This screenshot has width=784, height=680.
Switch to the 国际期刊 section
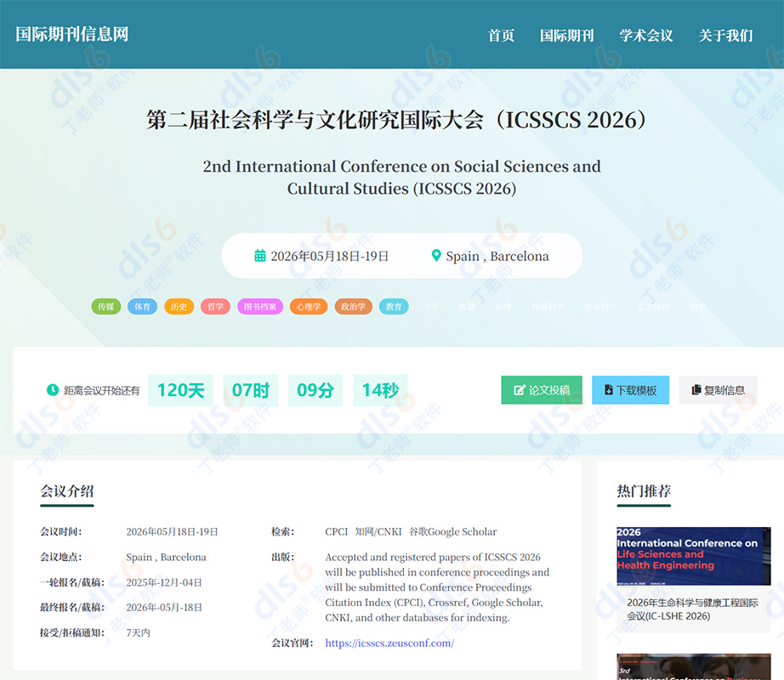click(567, 36)
